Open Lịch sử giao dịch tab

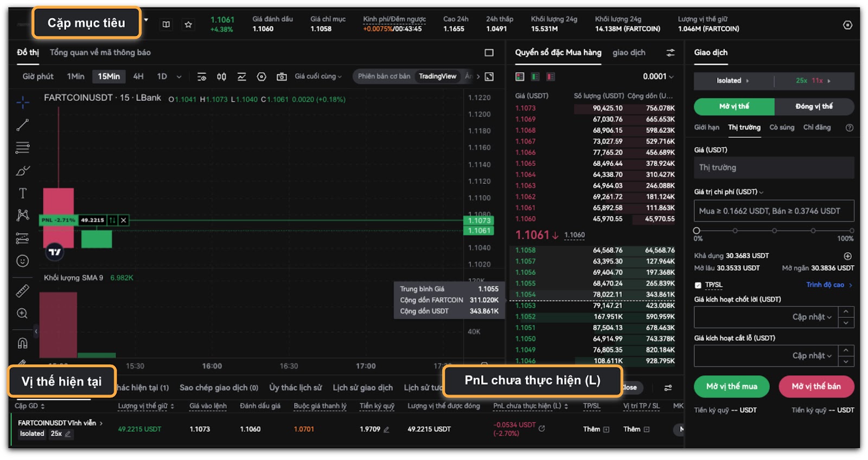[362, 387]
